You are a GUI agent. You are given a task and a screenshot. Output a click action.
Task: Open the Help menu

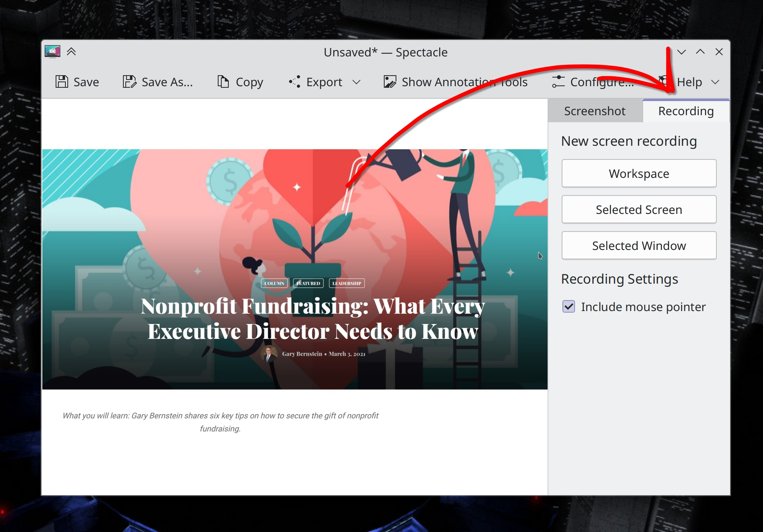tap(689, 82)
